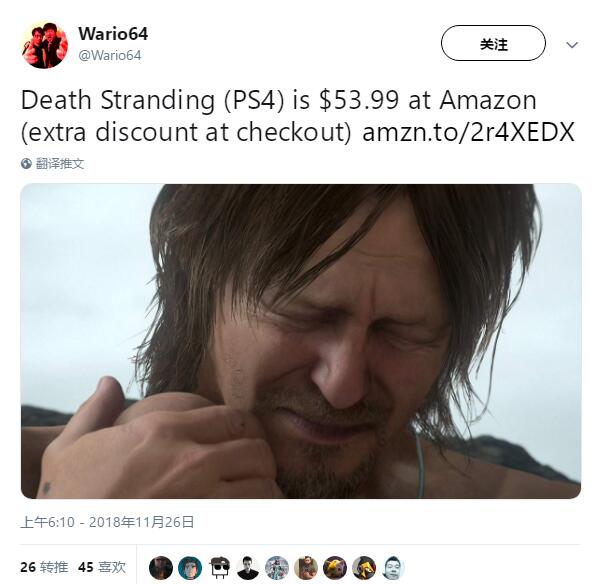
Task: Click the globe icon beside 翻译推文
Action: click(x=26, y=163)
